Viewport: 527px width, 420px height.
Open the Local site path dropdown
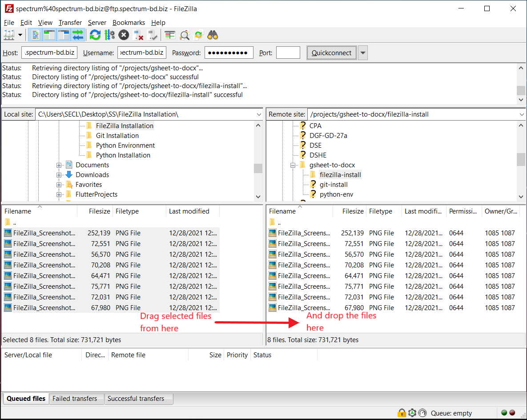tap(259, 114)
